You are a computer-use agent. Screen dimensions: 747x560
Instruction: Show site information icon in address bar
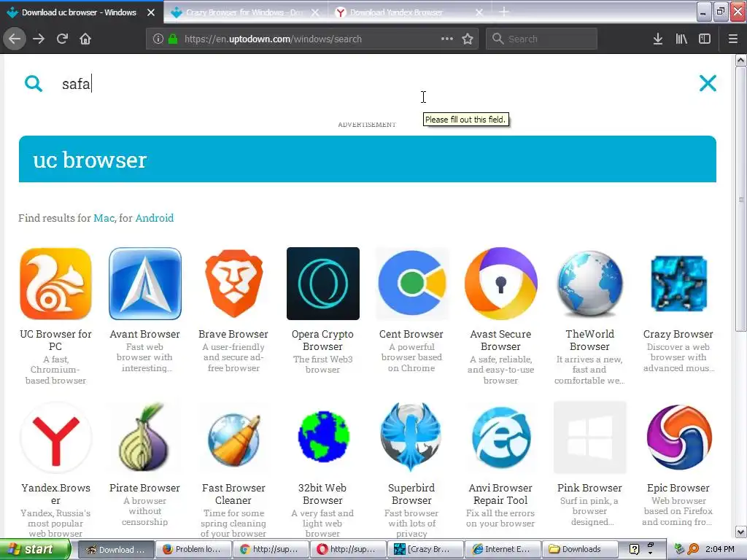[158, 39]
